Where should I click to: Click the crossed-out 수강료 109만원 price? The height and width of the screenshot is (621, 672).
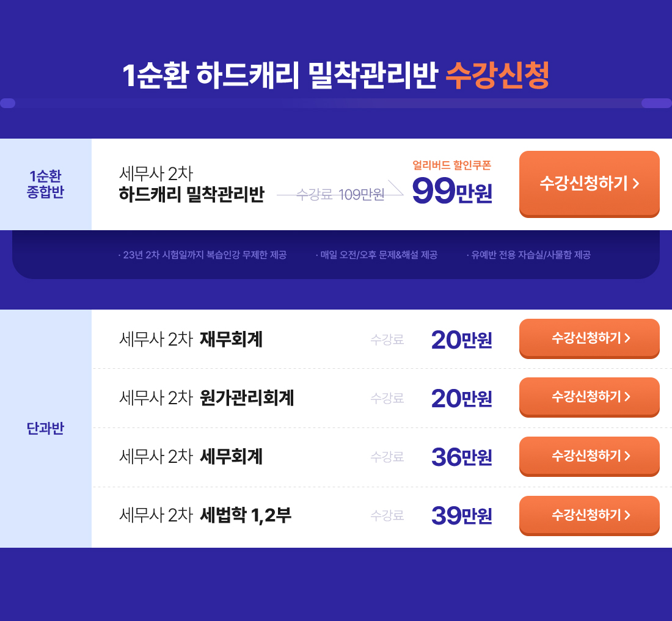tap(340, 194)
